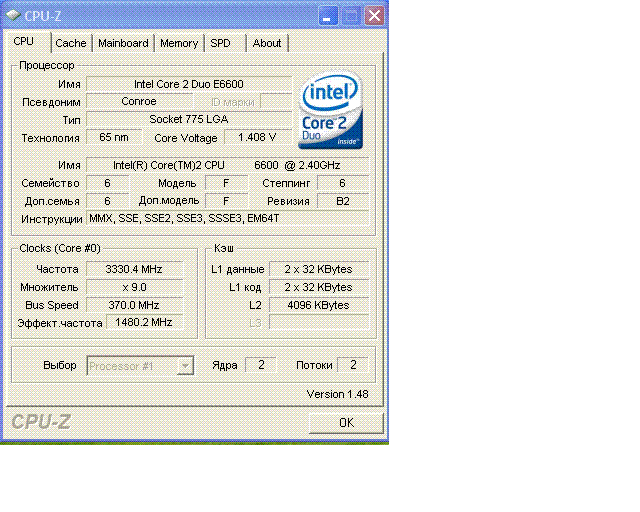Click the 3330.4 MHz core speed value
The width and height of the screenshot is (640, 512).
(135, 269)
